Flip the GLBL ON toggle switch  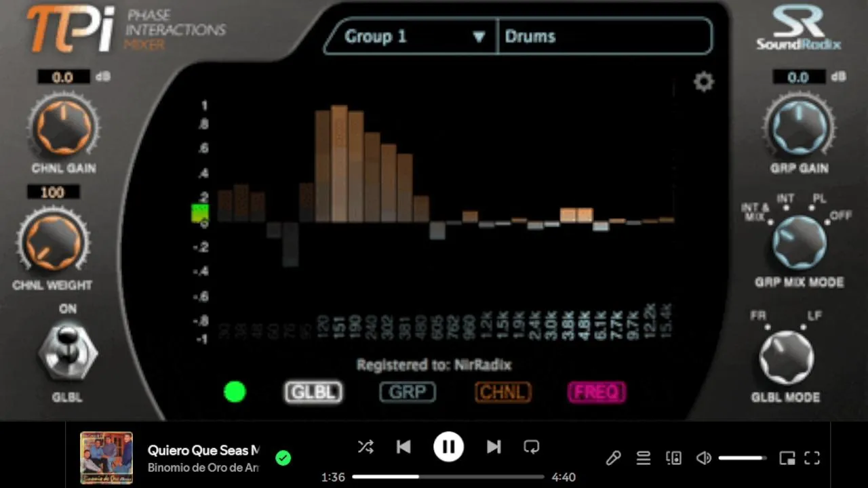(67, 352)
